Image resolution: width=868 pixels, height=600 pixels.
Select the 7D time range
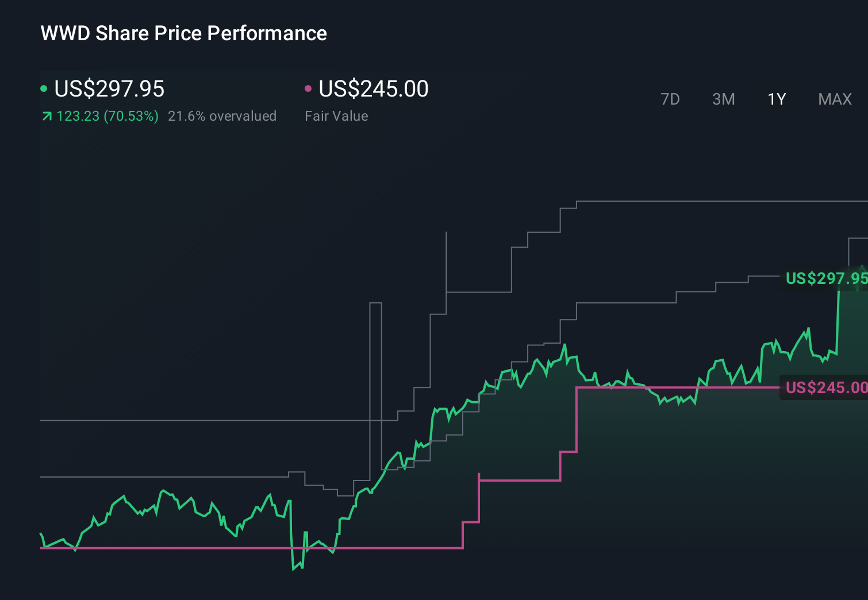(670, 99)
